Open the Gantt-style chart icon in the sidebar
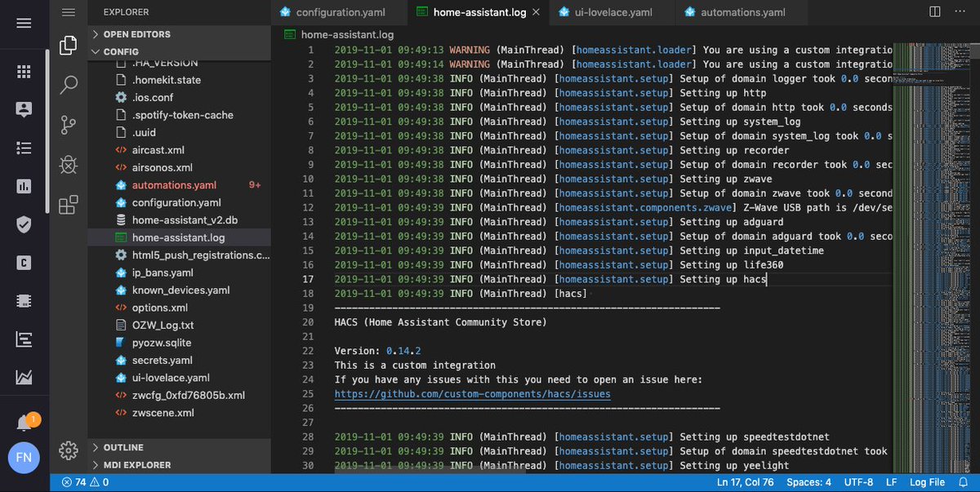Screen dimensions: 980x492 [24, 339]
